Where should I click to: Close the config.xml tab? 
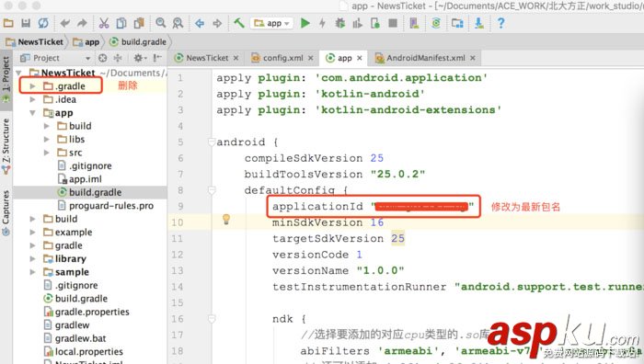tap(311, 58)
